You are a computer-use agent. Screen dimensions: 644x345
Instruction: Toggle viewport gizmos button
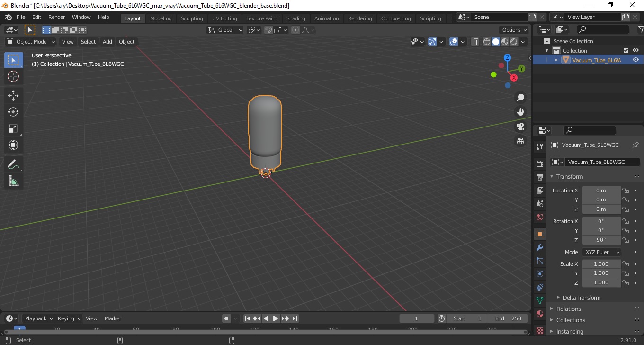(432, 42)
